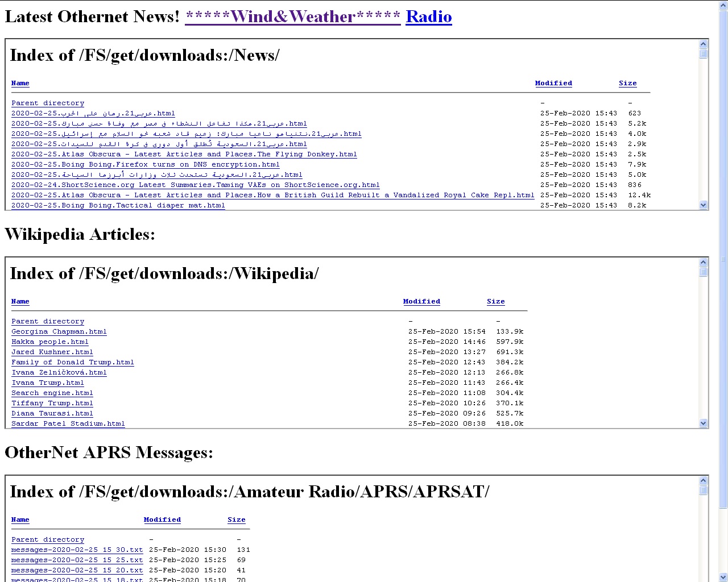
Task: Click scrollbar thumb in APRS frame
Action: pos(704,490)
